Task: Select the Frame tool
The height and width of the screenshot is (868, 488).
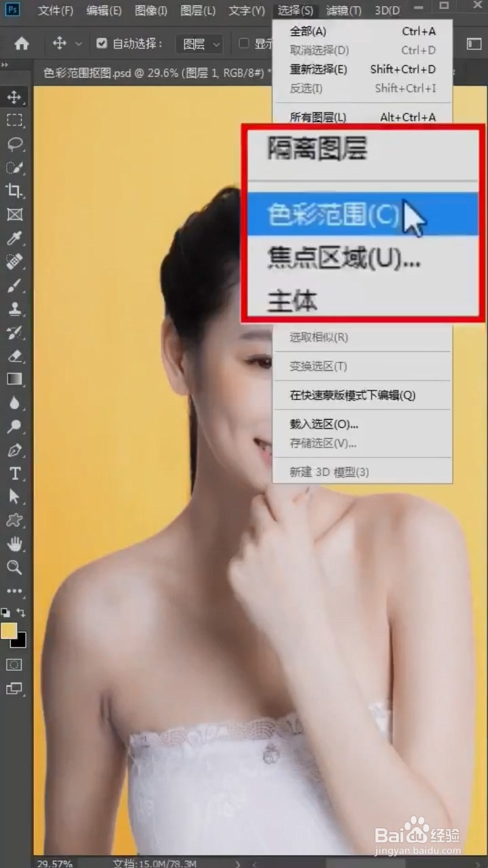Action: (x=14, y=214)
